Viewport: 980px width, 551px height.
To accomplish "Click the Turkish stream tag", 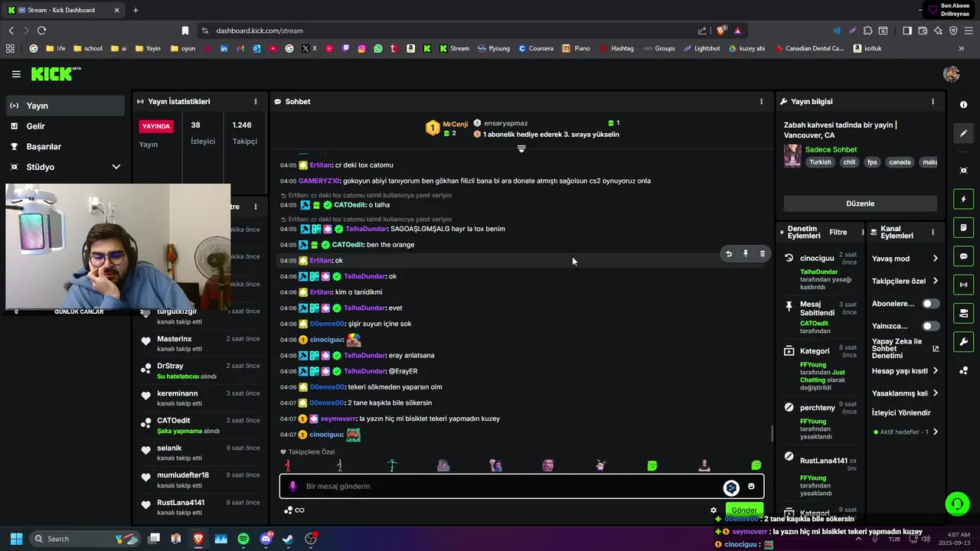I will [820, 162].
